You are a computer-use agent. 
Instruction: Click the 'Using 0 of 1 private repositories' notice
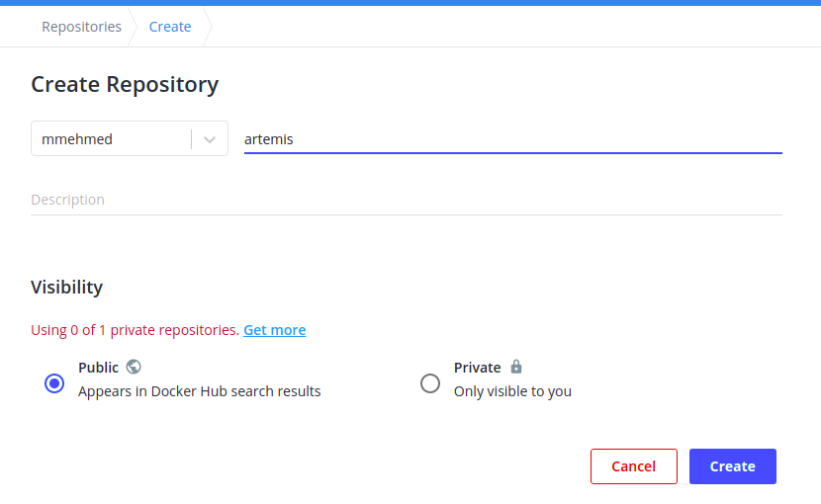pyautogui.click(x=135, y=330)
